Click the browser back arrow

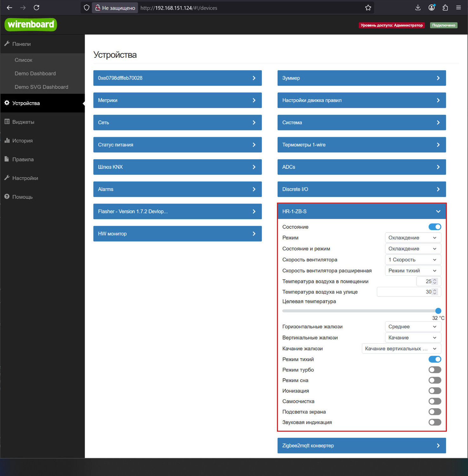click(x=10, y=8)
